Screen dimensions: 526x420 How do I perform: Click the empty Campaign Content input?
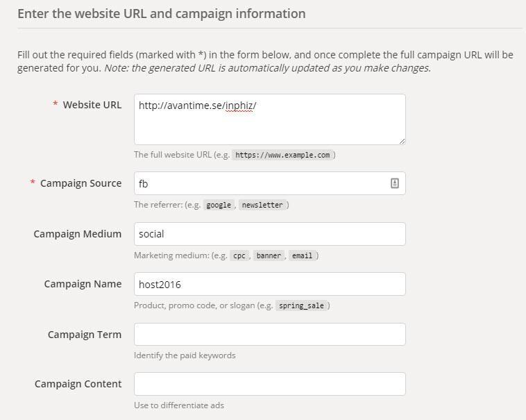pos(270,384)
